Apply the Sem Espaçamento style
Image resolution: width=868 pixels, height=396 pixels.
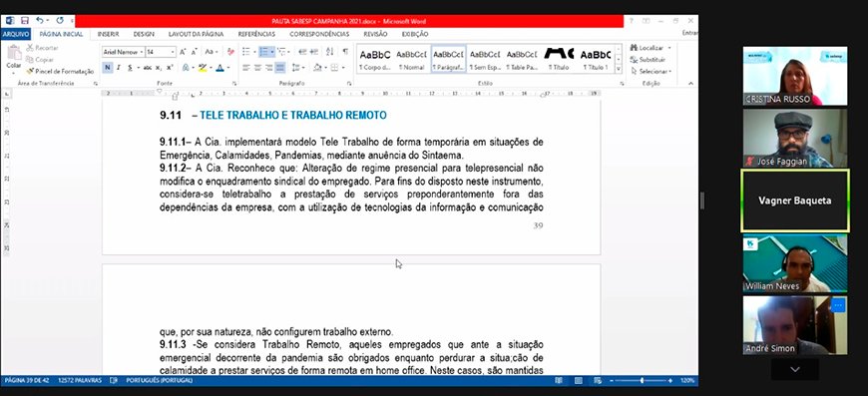485,60
